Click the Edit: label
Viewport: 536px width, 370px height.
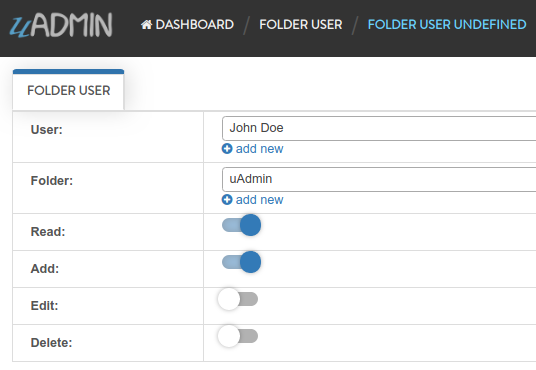44,305
